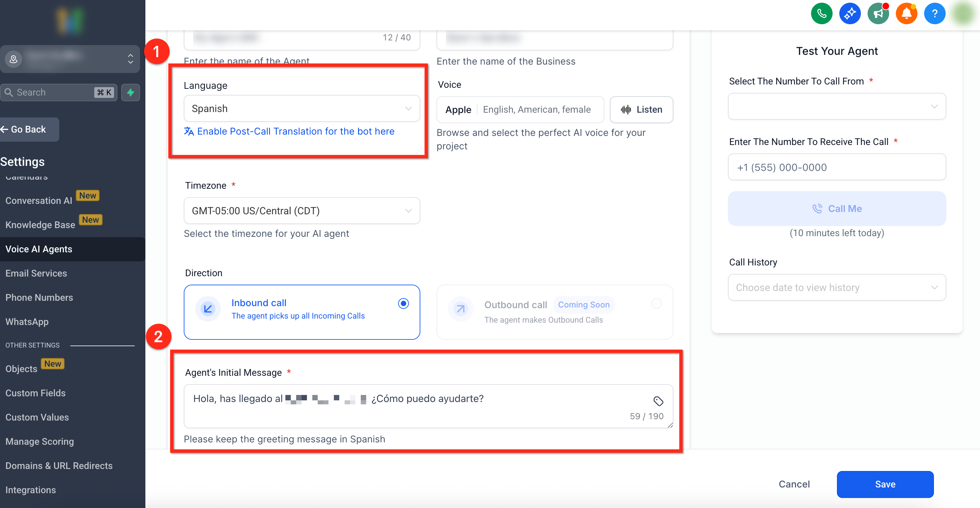Select the Outbound call radio button

pyautogui.click(x=656, y=303)
